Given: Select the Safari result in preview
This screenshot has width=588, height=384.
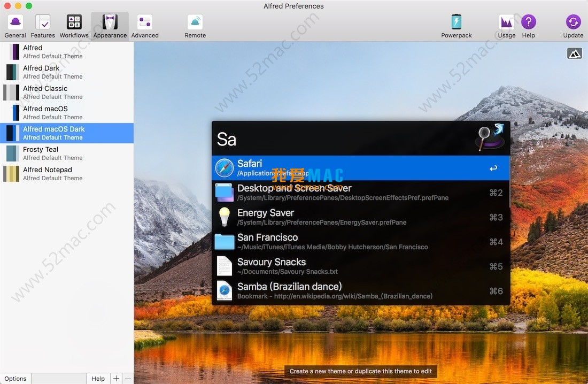Looking at the screenshot, I should click(x=361, y=168).
